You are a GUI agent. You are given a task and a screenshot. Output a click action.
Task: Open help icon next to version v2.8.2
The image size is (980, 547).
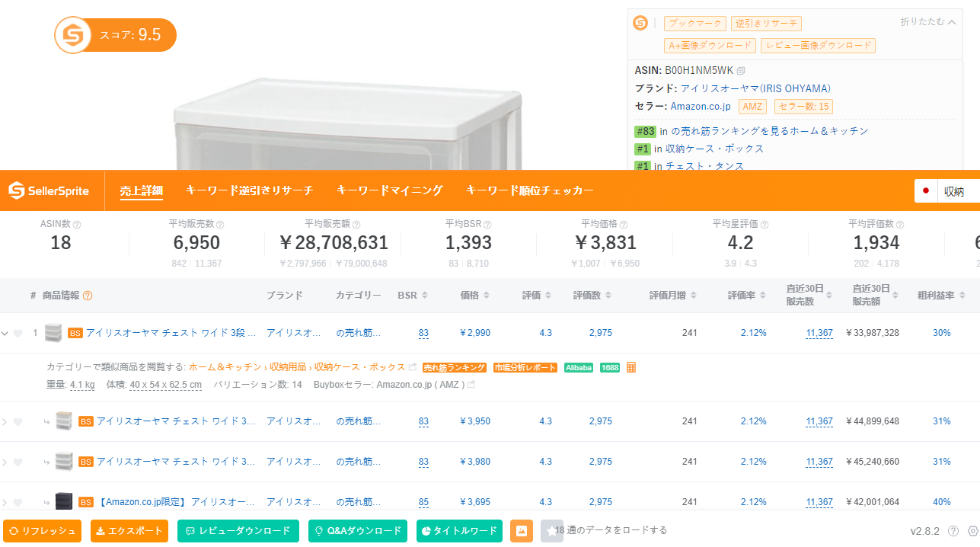click(953, 531)
